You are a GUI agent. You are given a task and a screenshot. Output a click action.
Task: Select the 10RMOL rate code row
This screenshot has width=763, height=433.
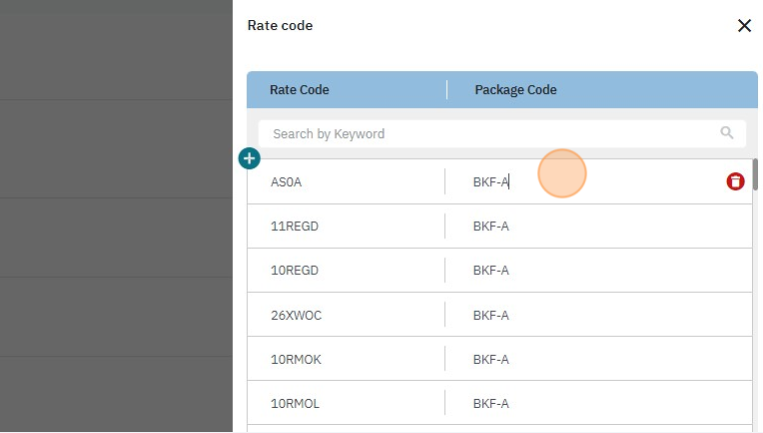tap(295, 404)
